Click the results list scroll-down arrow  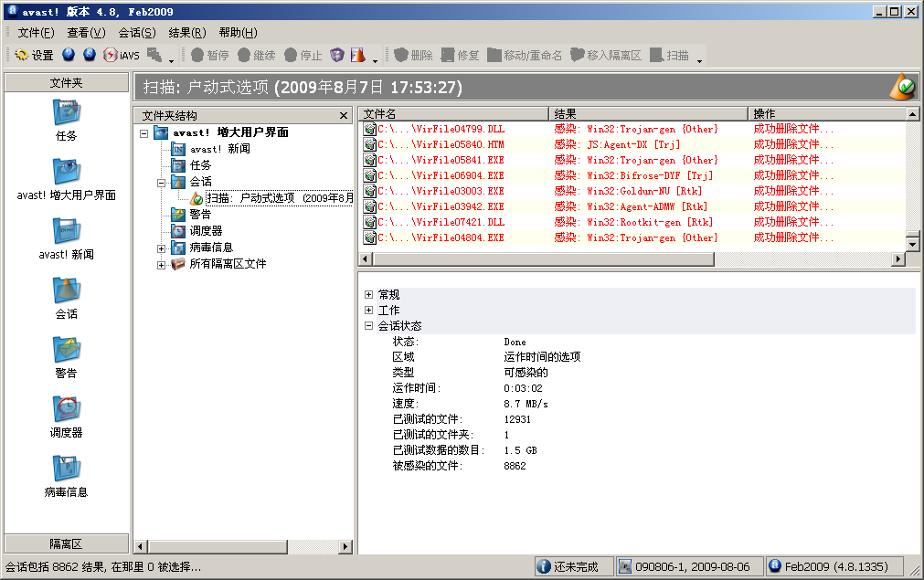[913, 243]
